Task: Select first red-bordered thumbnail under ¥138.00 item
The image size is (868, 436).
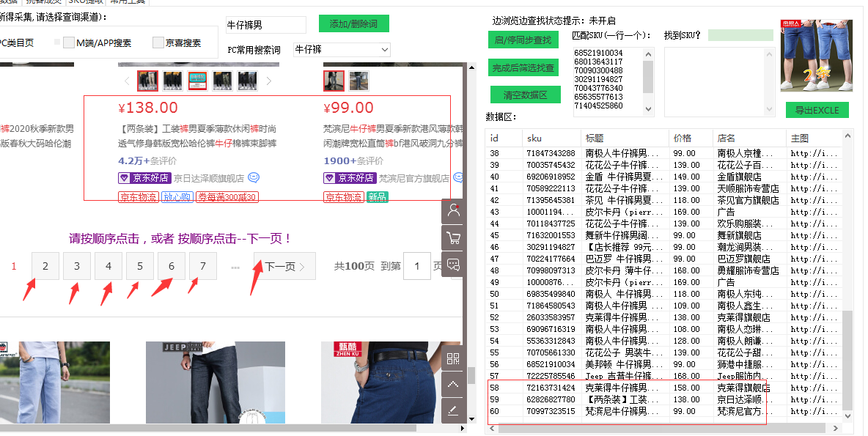Action: [147, 81]
